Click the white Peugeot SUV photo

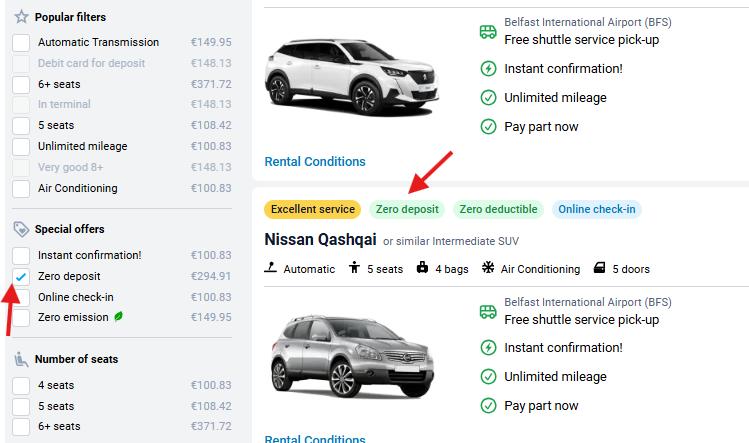point(351,77)
